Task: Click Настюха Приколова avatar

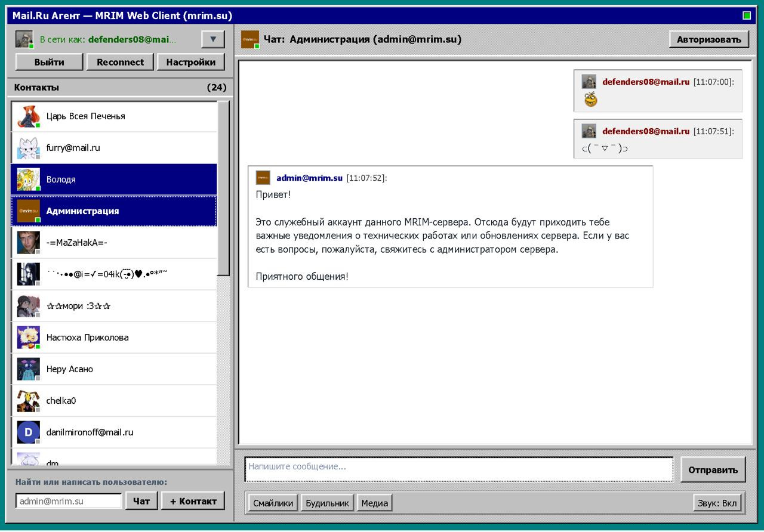Action: (x=28, y=338)
